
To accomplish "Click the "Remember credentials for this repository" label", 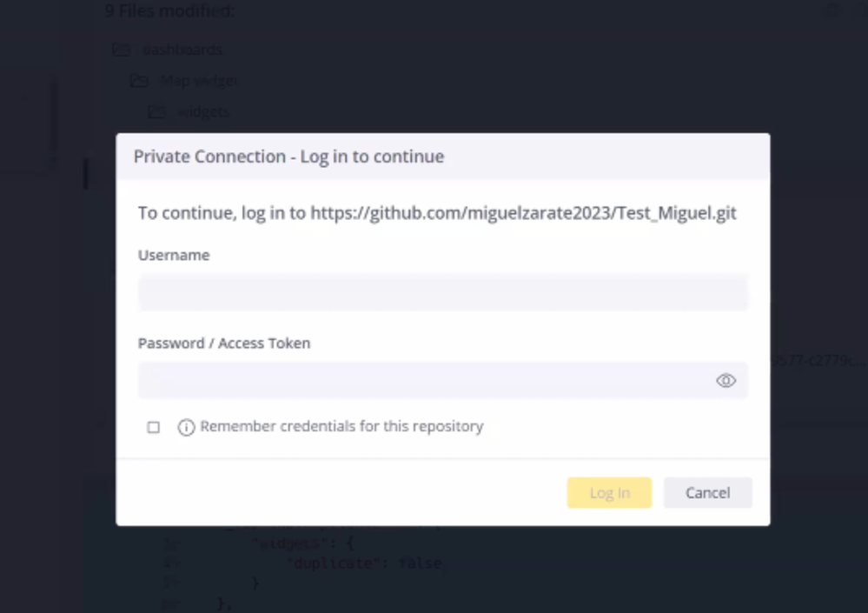I will click(x=341, y=427).
